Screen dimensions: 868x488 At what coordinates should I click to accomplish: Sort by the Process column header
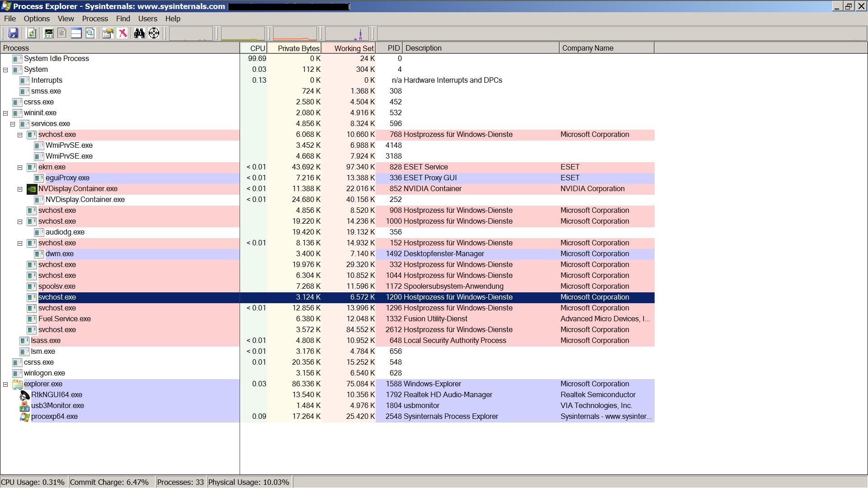(x=120, y=48)
